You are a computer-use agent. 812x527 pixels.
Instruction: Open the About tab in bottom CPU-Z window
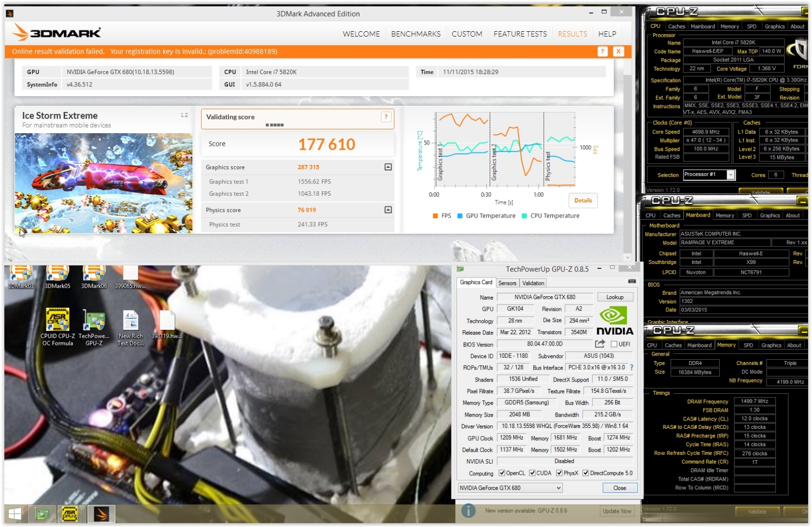[x=794, y=345]
